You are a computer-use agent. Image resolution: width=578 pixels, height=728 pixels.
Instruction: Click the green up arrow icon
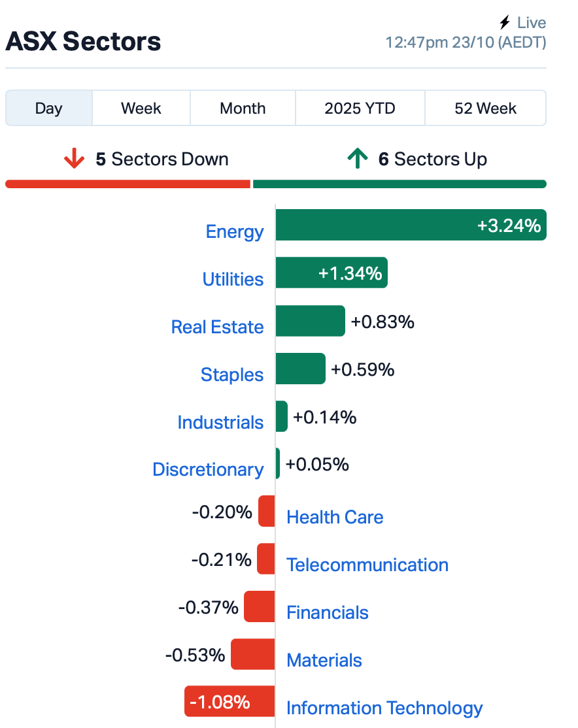point(357,159)
